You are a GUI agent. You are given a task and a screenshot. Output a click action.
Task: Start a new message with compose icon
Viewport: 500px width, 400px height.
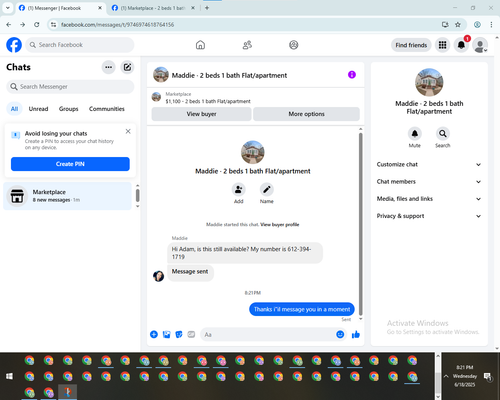click(x=127, y=67)
